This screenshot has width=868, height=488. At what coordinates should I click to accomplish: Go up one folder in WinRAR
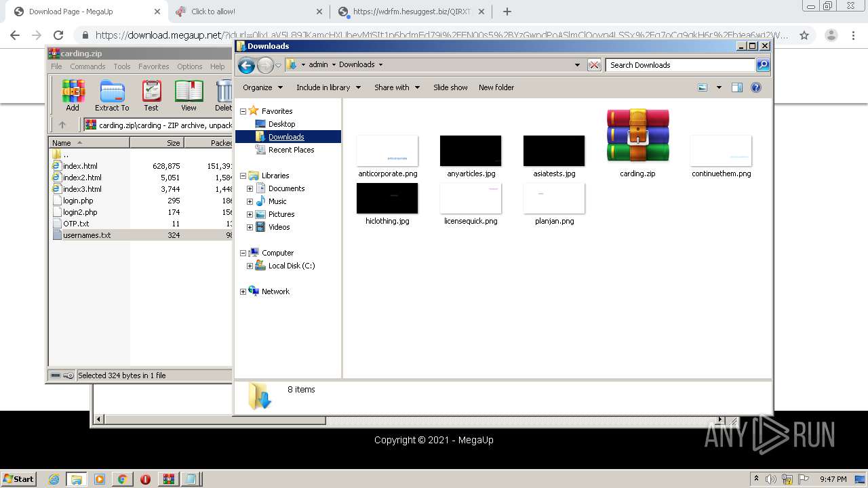pos(62,125)
